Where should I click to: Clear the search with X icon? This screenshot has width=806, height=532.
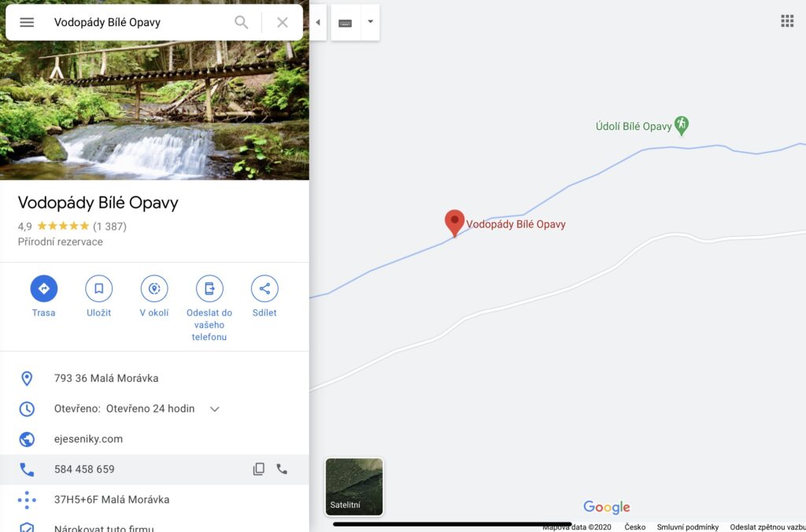point(283,22)
